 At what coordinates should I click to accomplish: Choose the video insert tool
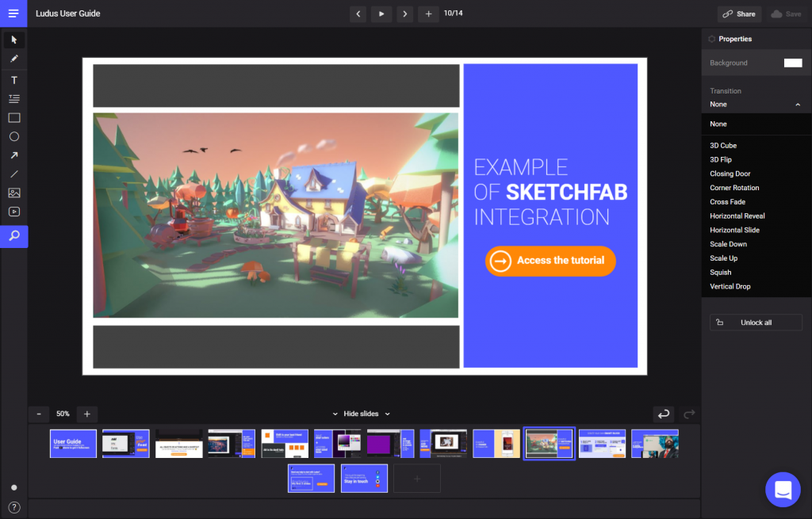click(x=13, y=212)
